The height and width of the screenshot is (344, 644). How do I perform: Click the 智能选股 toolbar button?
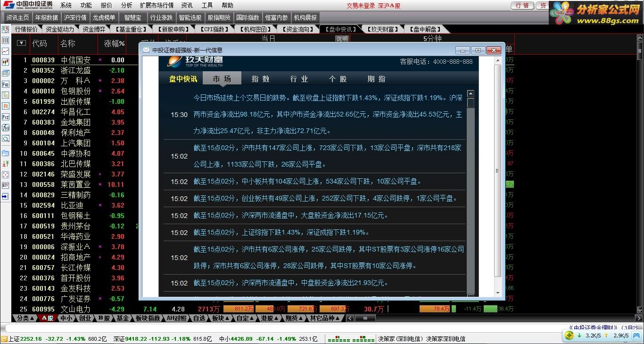coord(190,17)
